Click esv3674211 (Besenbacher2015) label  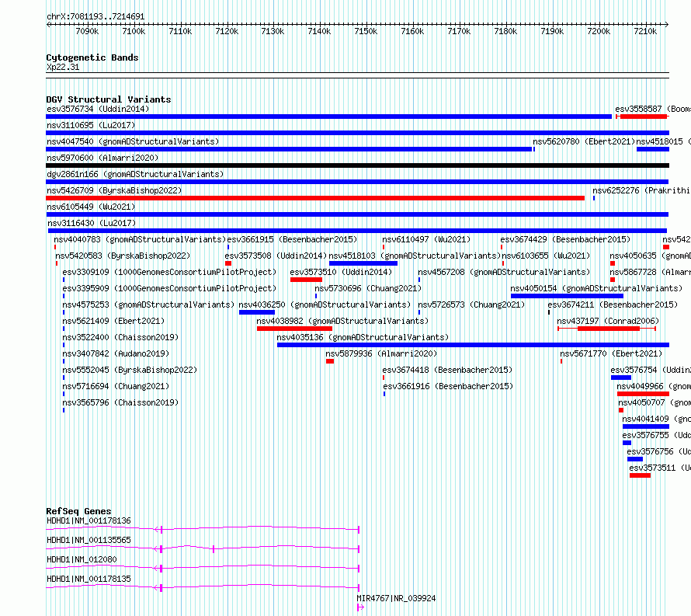pos(613,305)
